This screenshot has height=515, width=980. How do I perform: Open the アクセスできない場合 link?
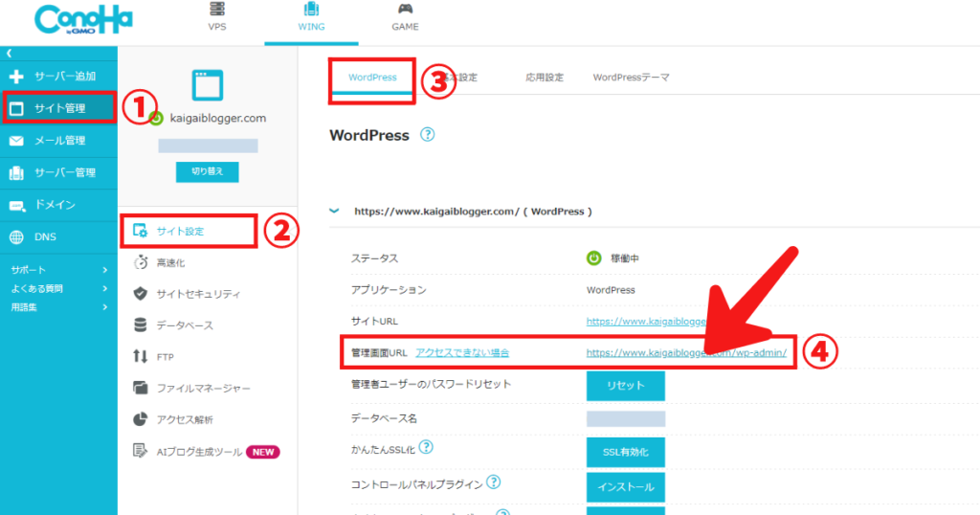pyautogui.click(x=462, y=353)
